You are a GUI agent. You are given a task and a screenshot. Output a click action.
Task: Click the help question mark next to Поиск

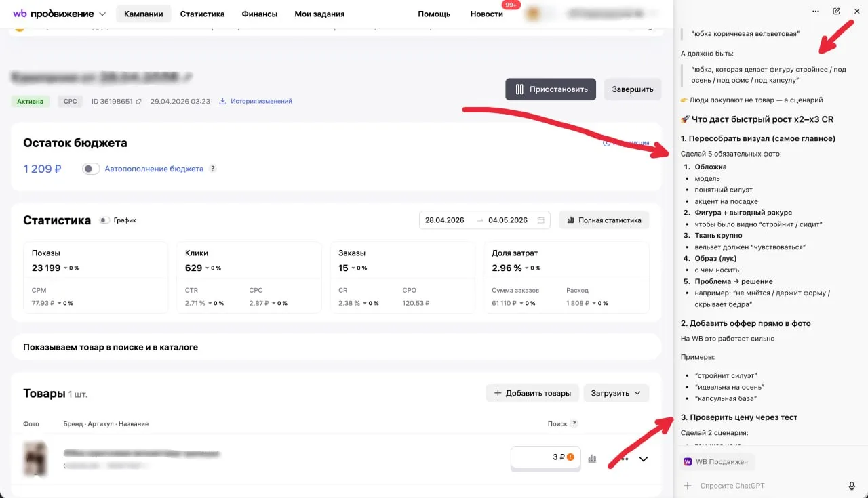pos(574,423)
